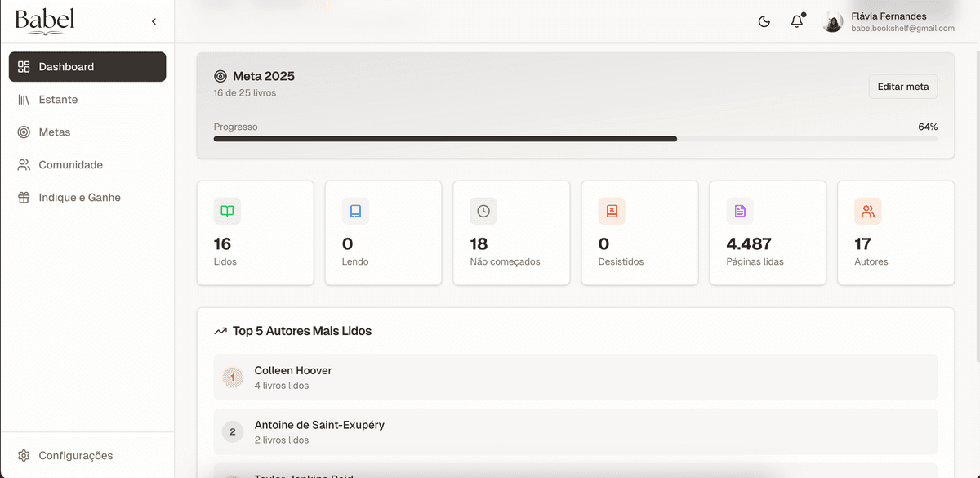
Task: Open notifications via the bell icon
Action: tap(796, 21)
